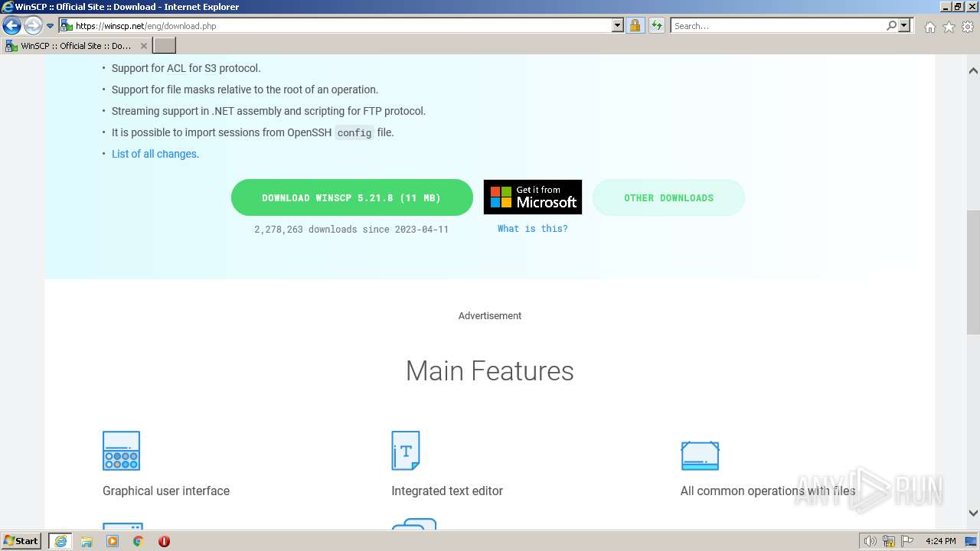Click the Other Downloads button

pyautogui.click(x=668, y=197)
